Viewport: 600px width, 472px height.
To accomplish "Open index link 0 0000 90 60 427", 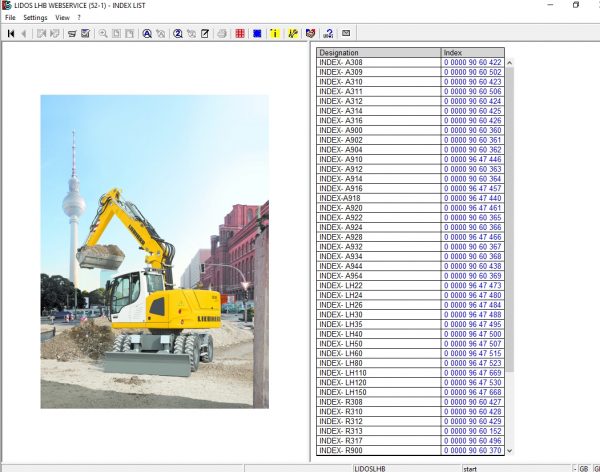I will pyautogui.click(x=473, y=402).
